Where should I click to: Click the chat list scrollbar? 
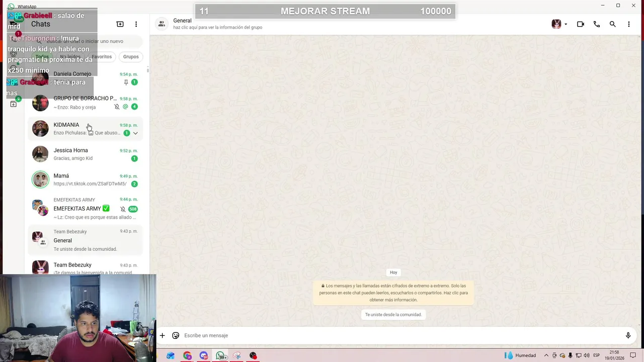pos(147,70)
